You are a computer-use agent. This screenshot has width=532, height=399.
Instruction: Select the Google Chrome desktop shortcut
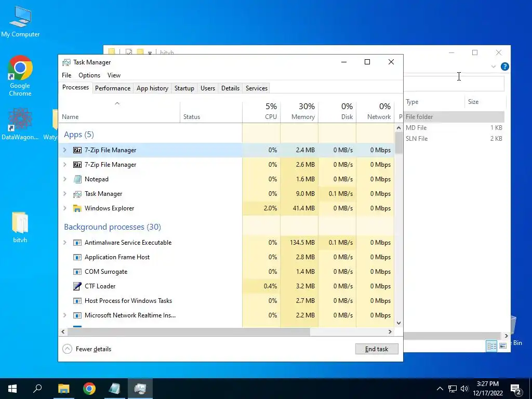click(x=20, y=76)
